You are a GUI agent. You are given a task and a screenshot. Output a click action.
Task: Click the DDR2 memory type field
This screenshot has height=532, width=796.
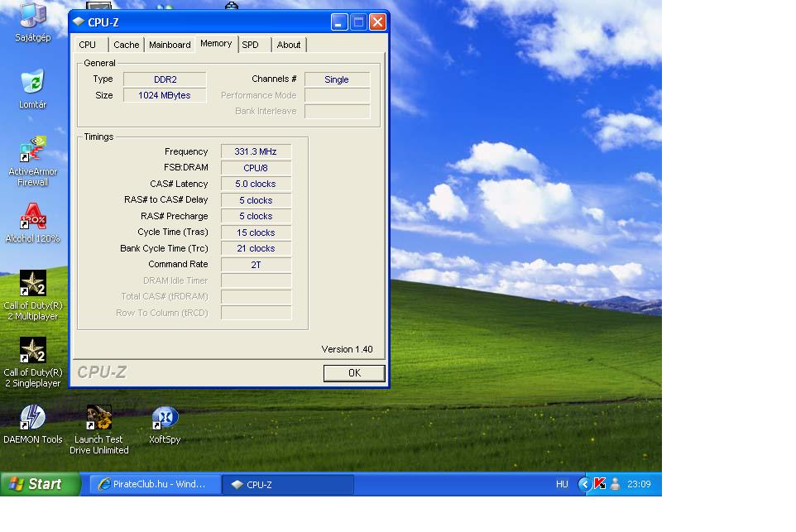coord(165,79)
